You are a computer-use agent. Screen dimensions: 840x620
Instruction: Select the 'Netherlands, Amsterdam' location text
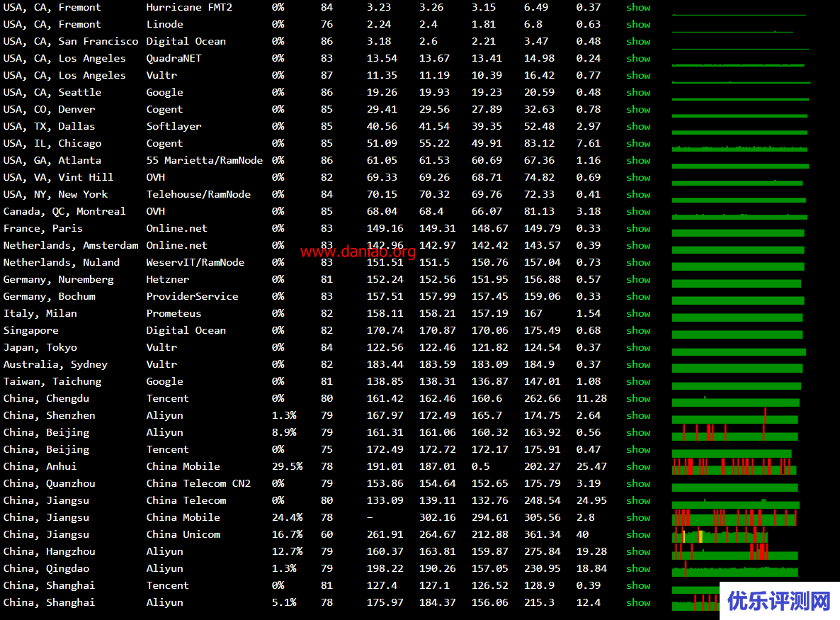(x=71, y=245)
